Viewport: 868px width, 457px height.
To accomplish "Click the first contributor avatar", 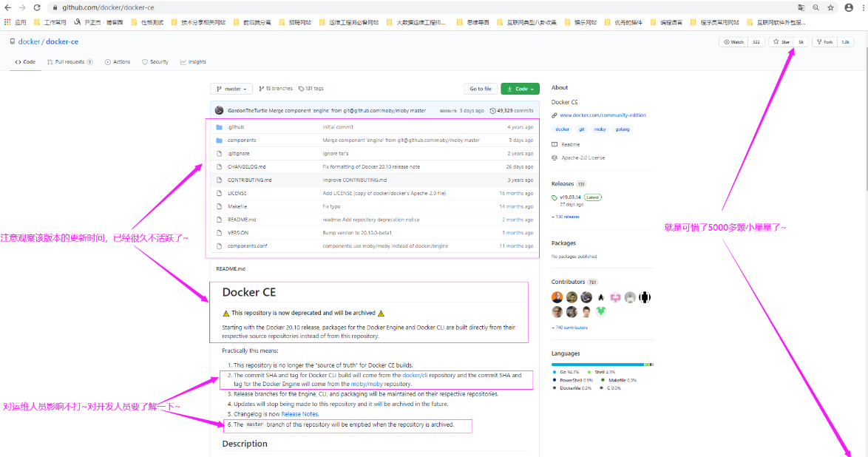I will 557,297.
